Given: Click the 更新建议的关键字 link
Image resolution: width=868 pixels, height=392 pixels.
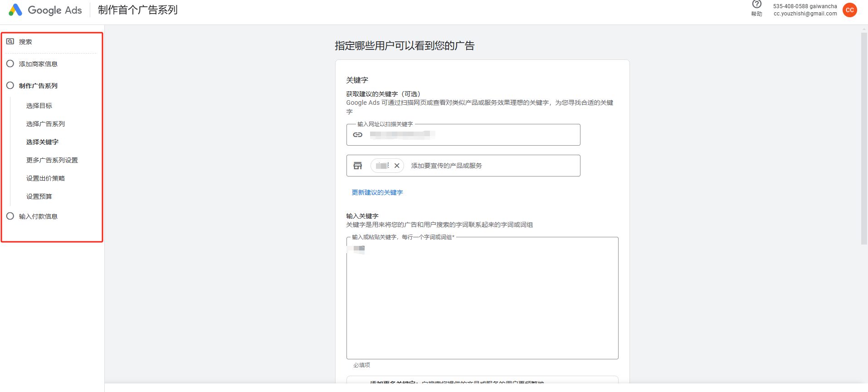Looking at the screenshot, I should (377, 192).
